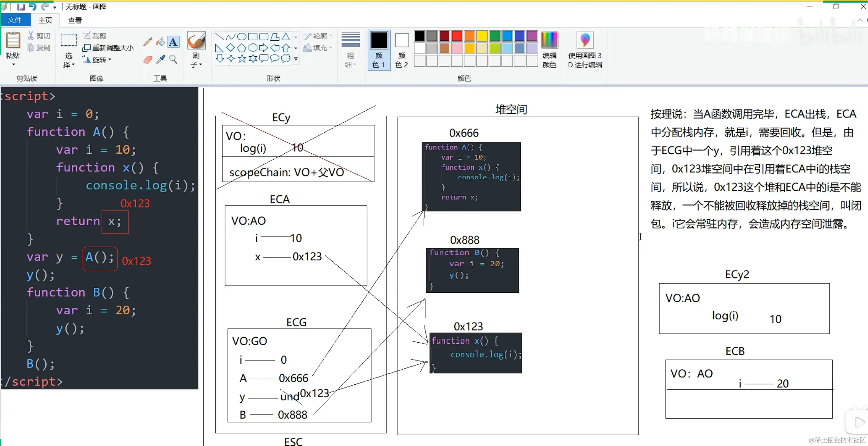Pick the black color swatch

420,36
